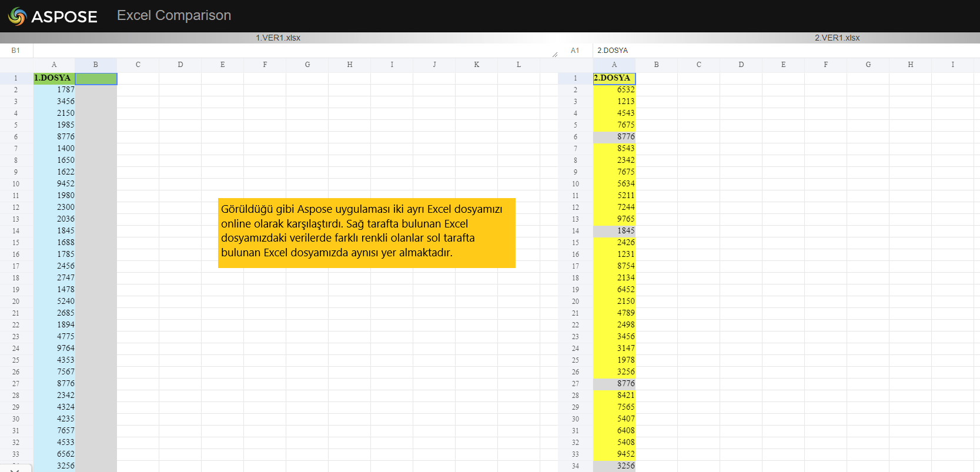Click the orange Turkish annotation text box
Image resolution: width=980 pixels, height=472 pixels.
click(x=366, y=233)
